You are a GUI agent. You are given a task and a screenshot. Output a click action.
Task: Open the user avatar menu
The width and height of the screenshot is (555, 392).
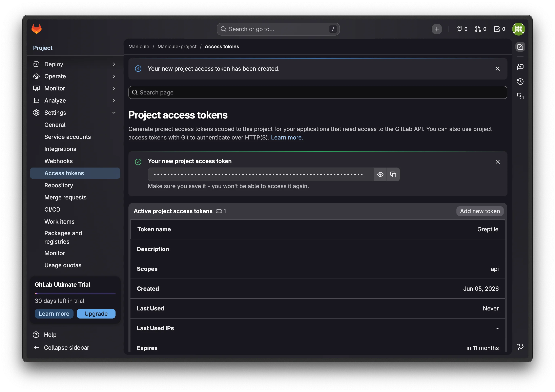pyautogui.click(x=518, y=29)
